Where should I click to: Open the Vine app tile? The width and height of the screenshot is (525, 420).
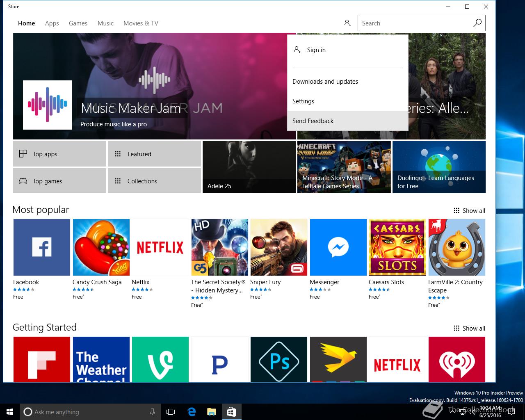(x=160, y=359)
